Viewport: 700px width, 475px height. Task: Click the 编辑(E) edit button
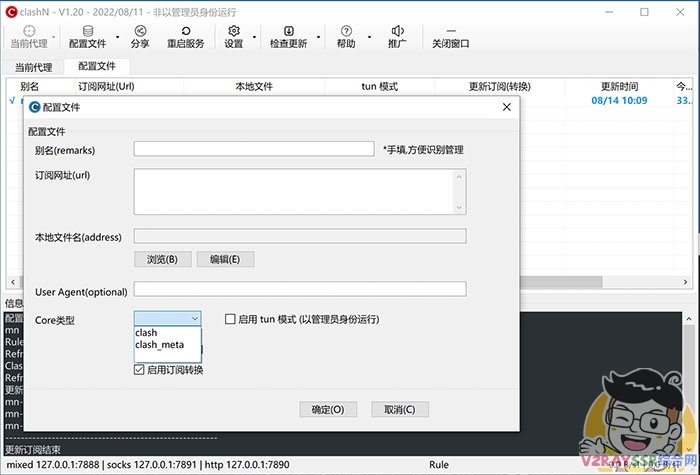pos(225,259)
